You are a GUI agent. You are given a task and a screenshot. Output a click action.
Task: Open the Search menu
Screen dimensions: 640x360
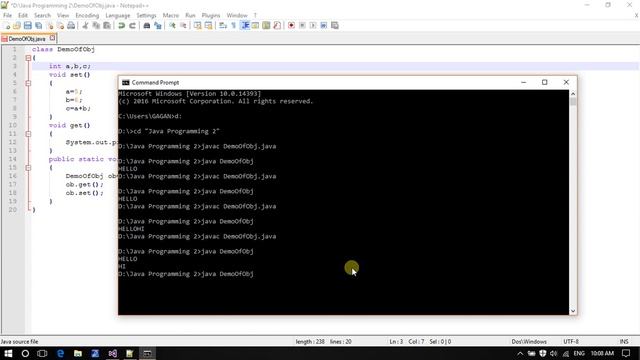pyautogui.click(x=42, y=16)
